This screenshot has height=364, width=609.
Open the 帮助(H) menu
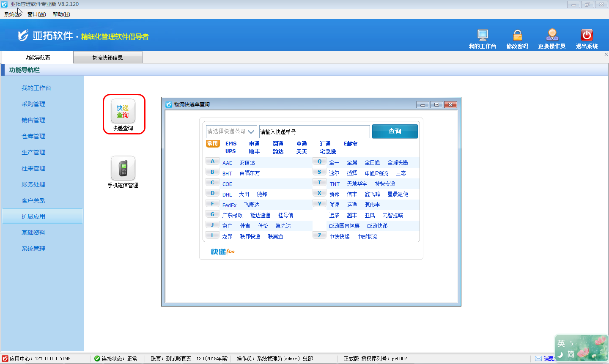pos(61,14)
